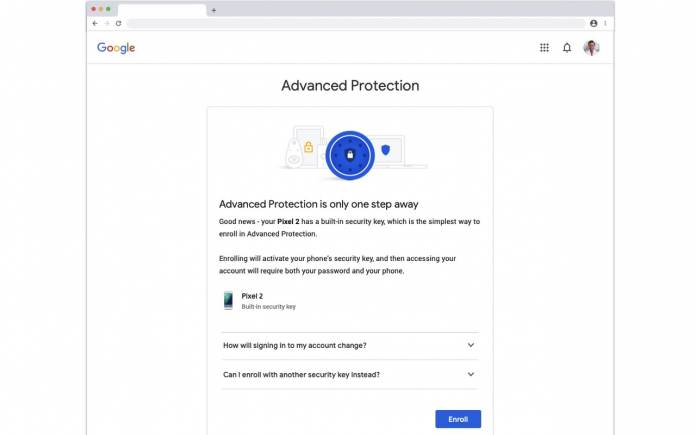Reload the page with refresh icon
The height and width of the screenshot is (435, 696).
119,23
